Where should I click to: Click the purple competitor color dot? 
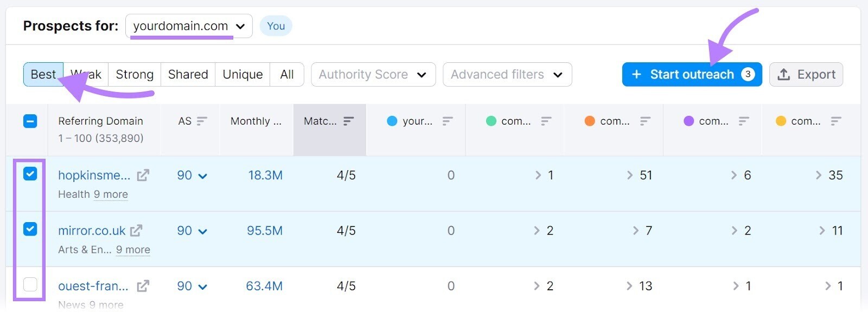coord(688,121)
